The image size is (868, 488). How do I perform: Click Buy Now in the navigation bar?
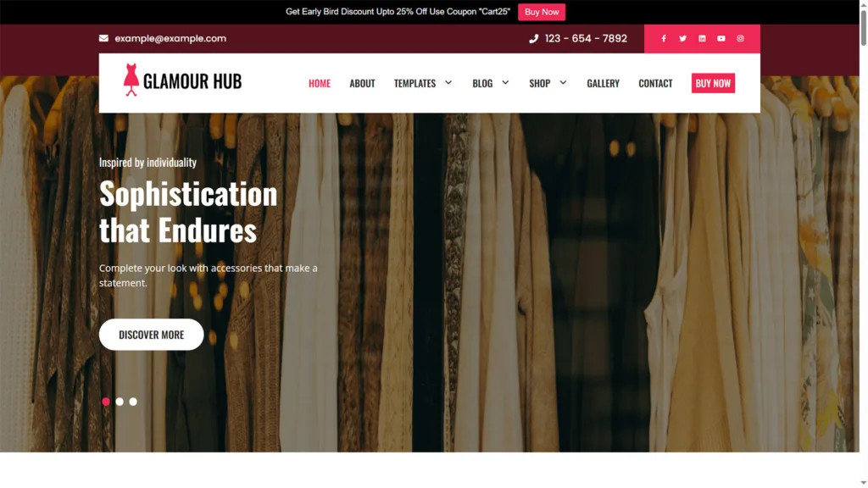[713, 83]
